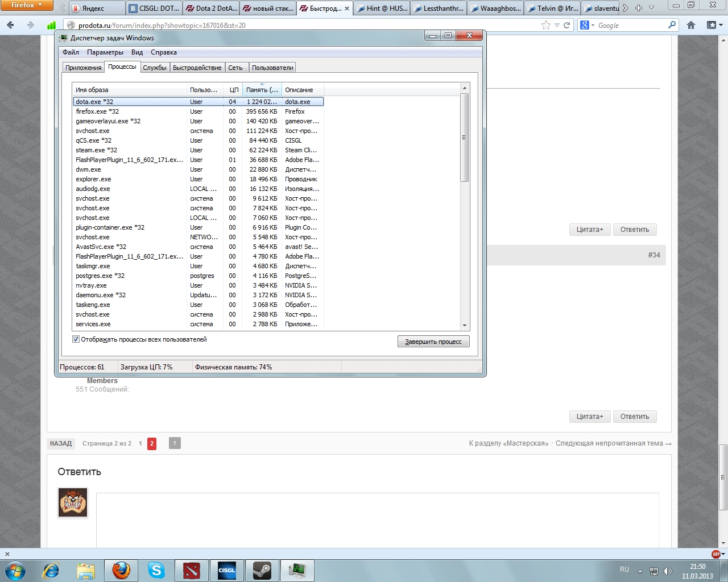Image resolution: width=728 pixels, height=582 pixels.
Task: Select the dota.exe process row
Action: point(131,102)
